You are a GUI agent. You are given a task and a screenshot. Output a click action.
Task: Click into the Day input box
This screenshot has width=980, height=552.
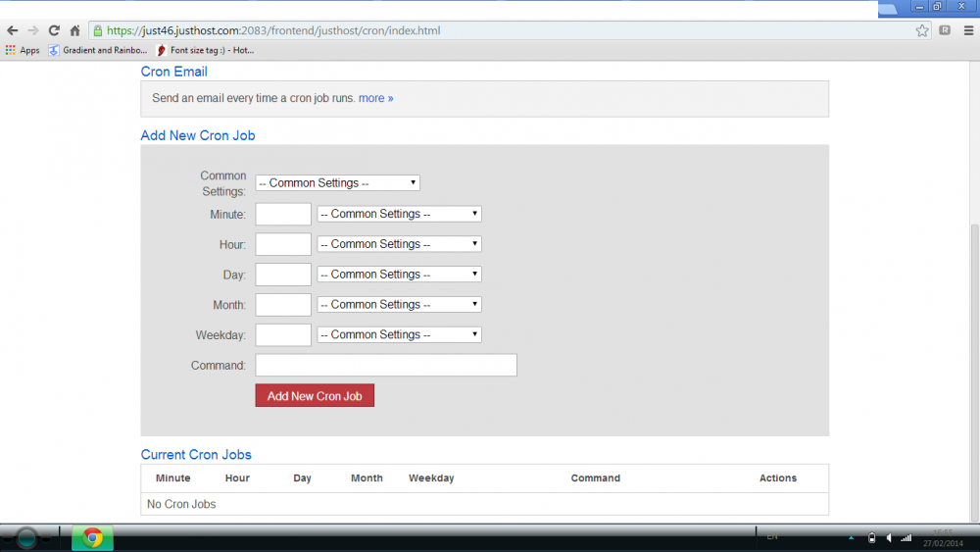[283, 275]
